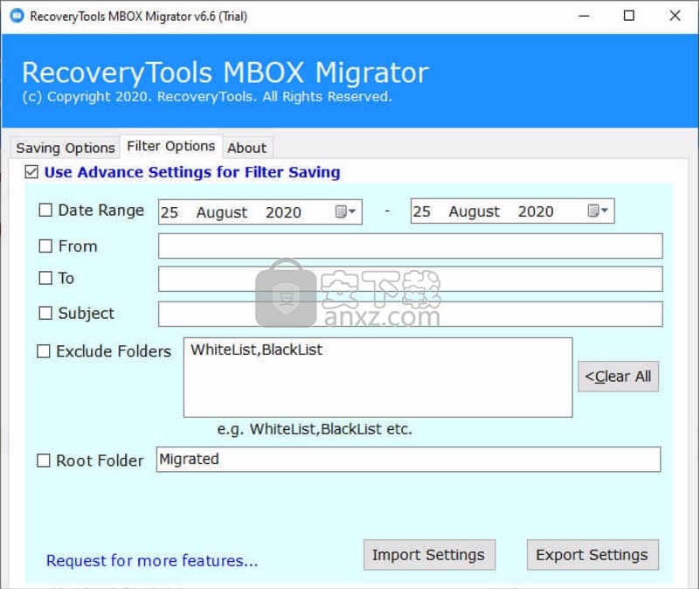
Task: Click the Root Folder field containing Migrated
Action: [408, 459]
